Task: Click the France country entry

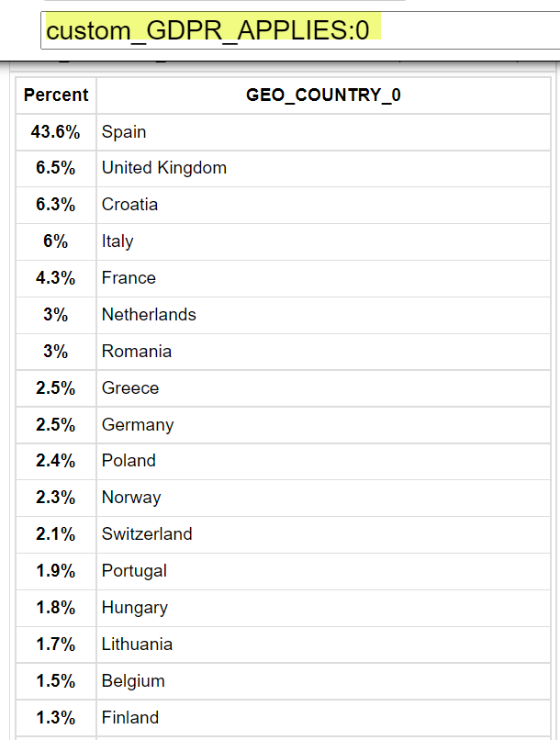Action: (x=323, y=278)
